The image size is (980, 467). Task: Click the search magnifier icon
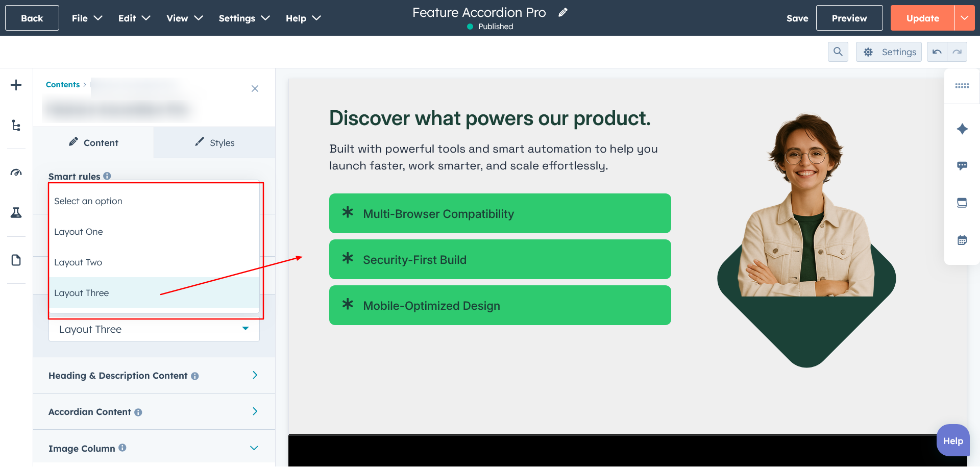pyautogui.click(x=838, y=52)
